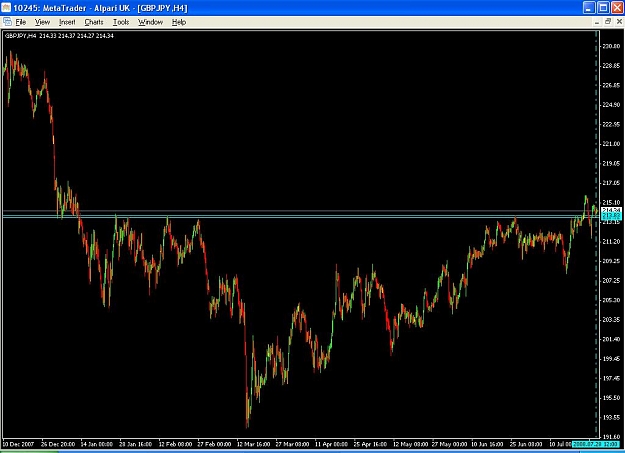Image resolution: width=625 pixels, height=453 pixels.
Task: Click the 25 Jun 08:00 time label
Action: point(526,444)
